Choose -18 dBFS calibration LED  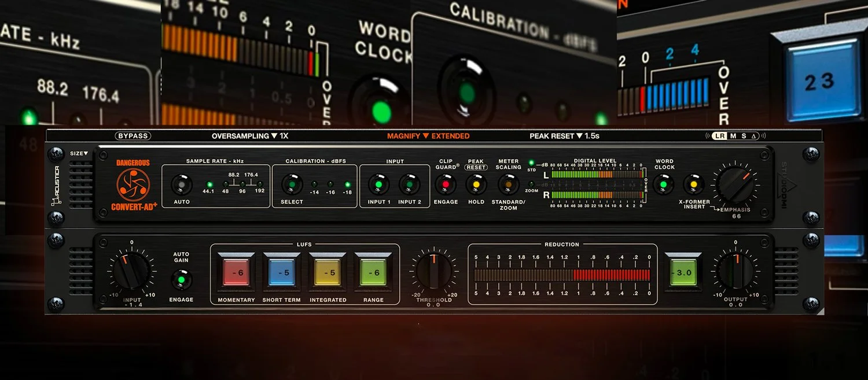click(348, 185)
